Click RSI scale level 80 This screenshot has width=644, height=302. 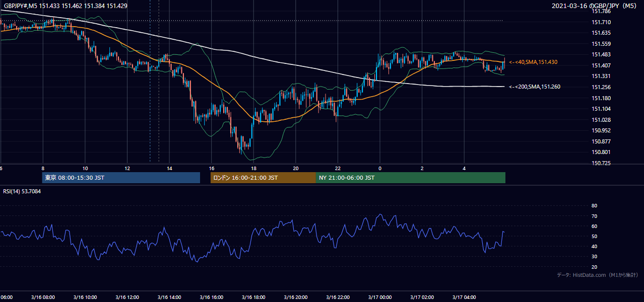pyautogui.click(x=594, y=206)
